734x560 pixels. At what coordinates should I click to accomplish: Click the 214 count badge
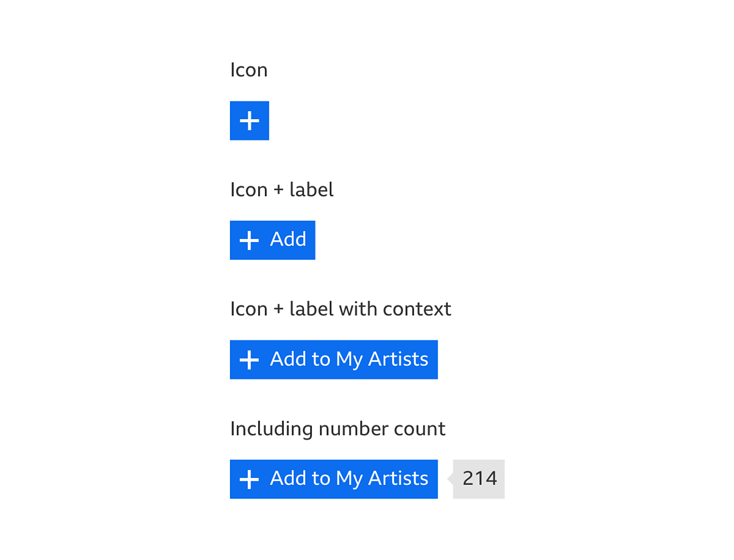(480, 479)
